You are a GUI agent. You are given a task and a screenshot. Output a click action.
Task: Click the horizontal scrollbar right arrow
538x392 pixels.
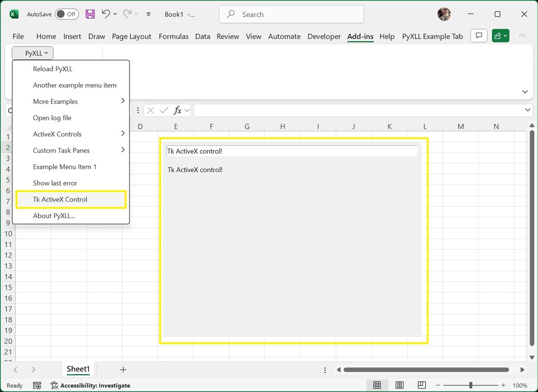[x=522, y=370]
